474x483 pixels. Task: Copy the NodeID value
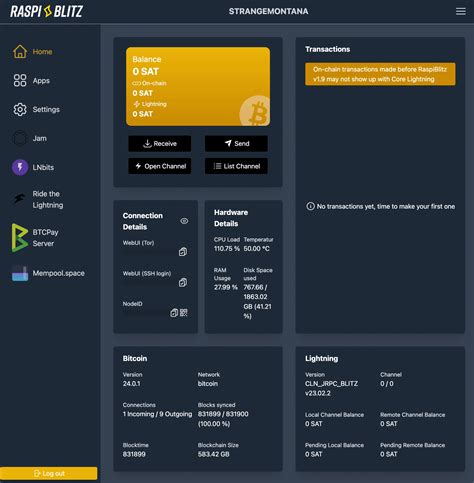174,313
